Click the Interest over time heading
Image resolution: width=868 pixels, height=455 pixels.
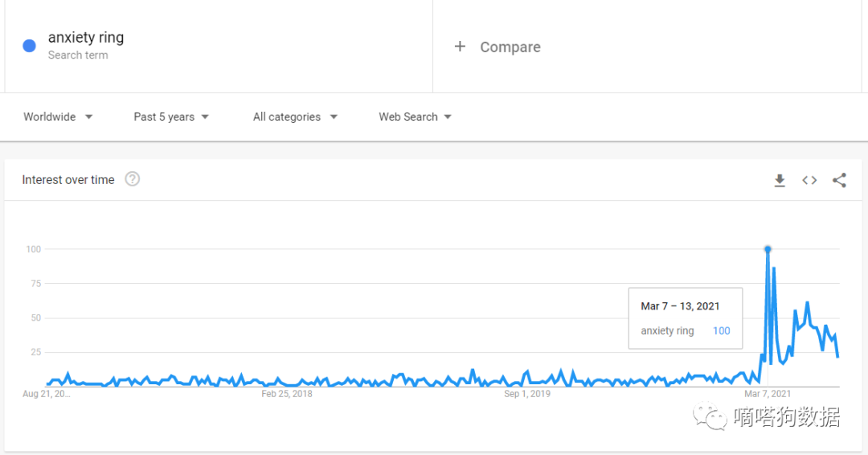click(x=68, y=180)
